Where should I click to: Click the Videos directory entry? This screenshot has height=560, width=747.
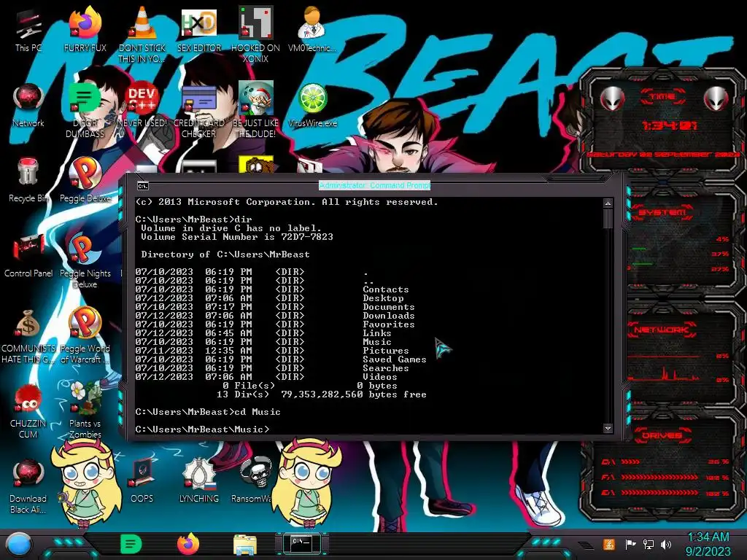point(379,377)
